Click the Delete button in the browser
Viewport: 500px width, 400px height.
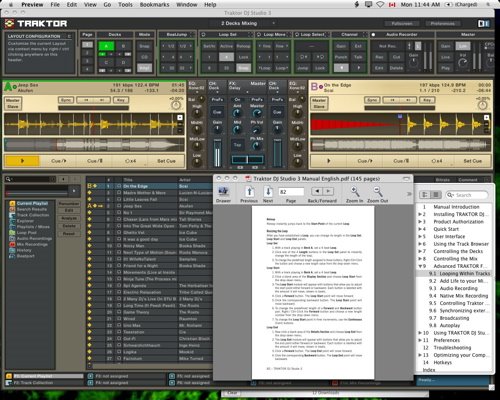(x=69, y=226)
